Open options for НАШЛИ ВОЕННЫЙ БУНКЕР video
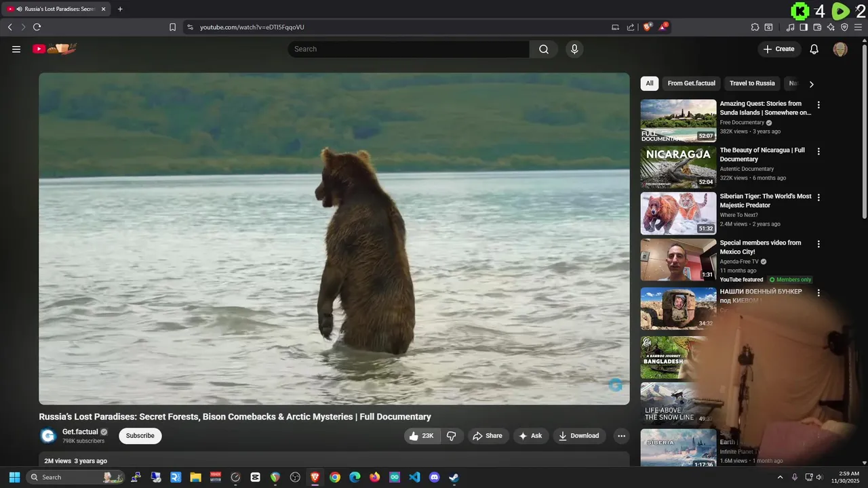Screen dimensions: 868x488 [818, 293]
